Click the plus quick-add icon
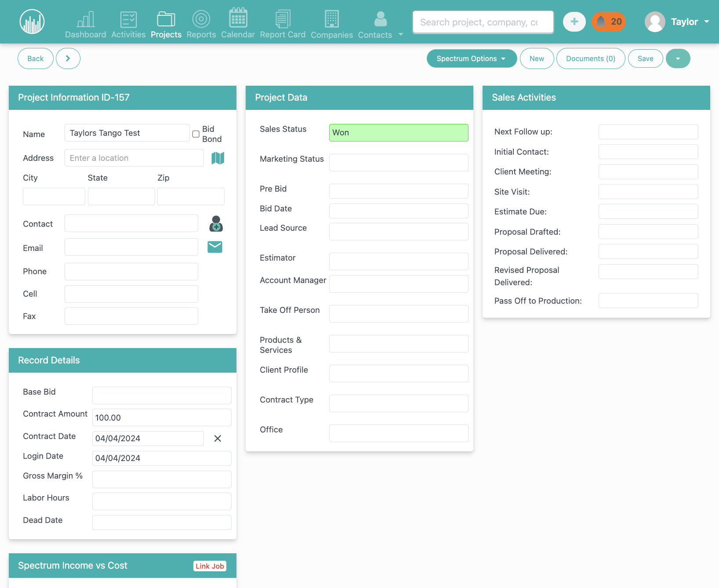 (x=574, y=22)
